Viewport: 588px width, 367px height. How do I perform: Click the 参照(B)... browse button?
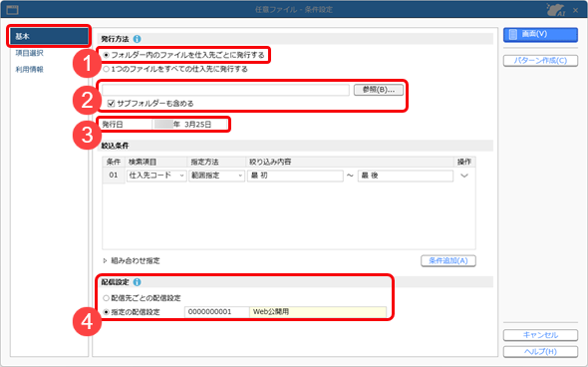pos(379,90)
